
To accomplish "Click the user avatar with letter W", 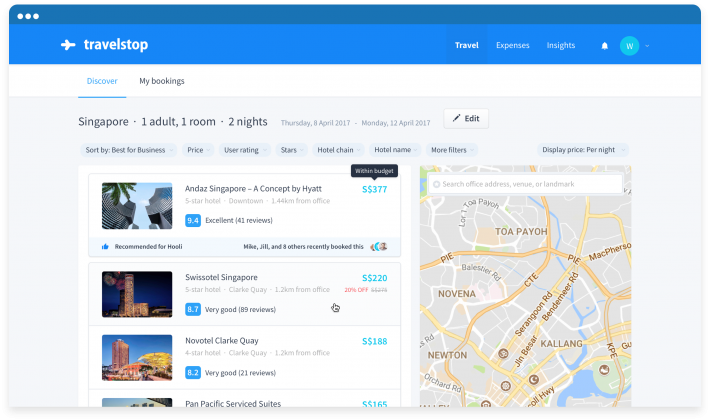I will point(629,46).
